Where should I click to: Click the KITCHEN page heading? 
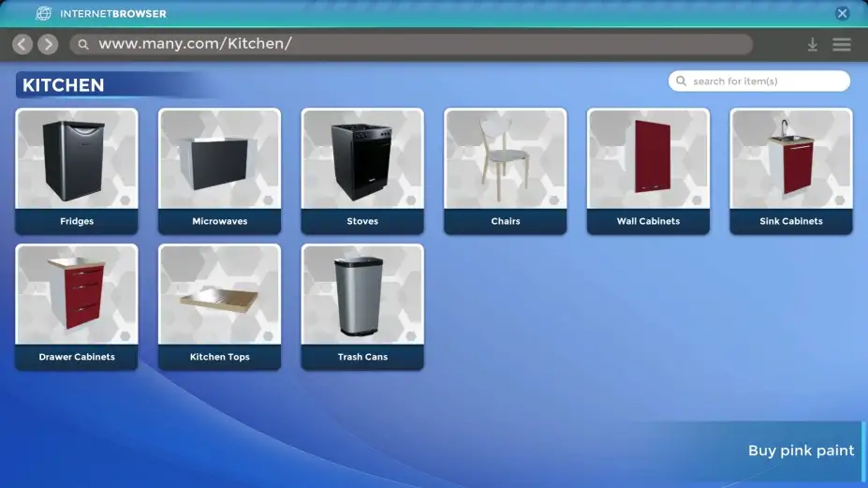click(63, 84)
